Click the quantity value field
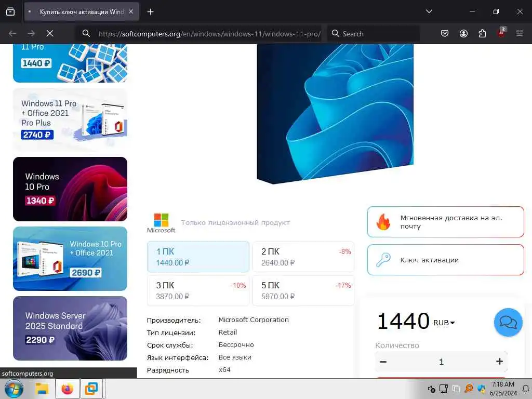The image size is (532, 399). click(441, 362)
